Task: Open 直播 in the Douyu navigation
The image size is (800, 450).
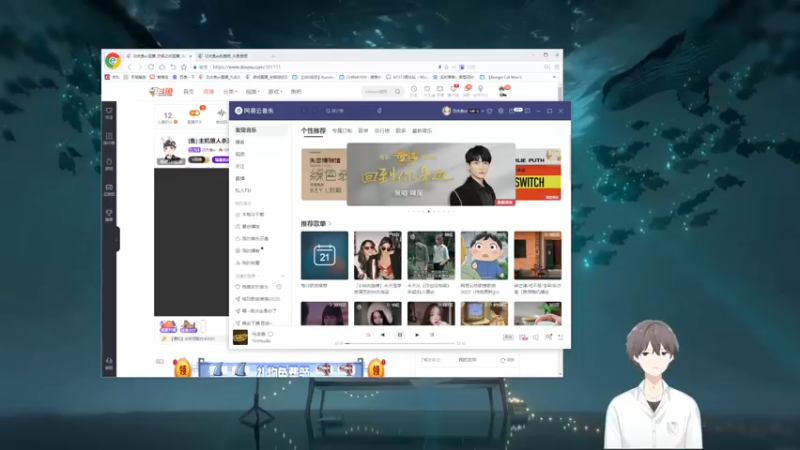Action: (x=209, y=92)
